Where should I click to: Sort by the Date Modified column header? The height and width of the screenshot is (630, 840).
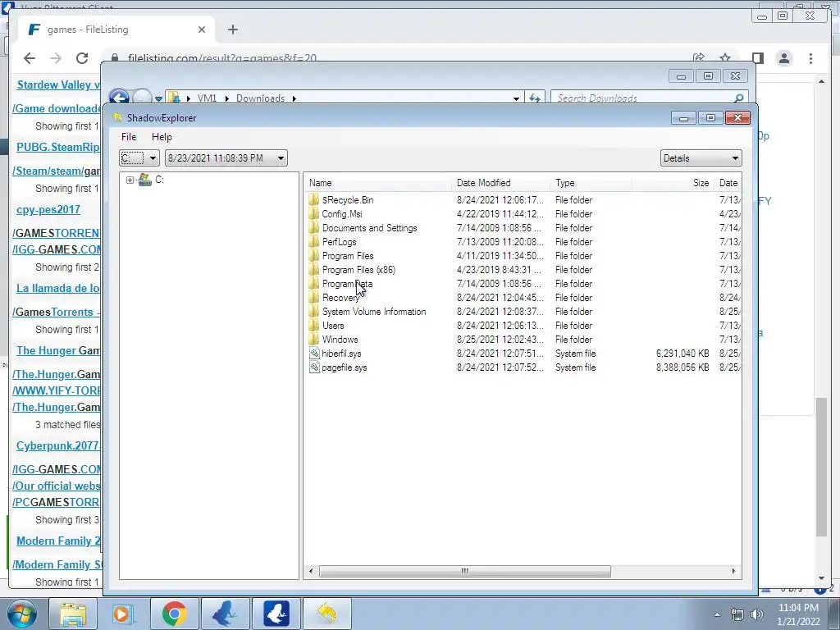501,183
